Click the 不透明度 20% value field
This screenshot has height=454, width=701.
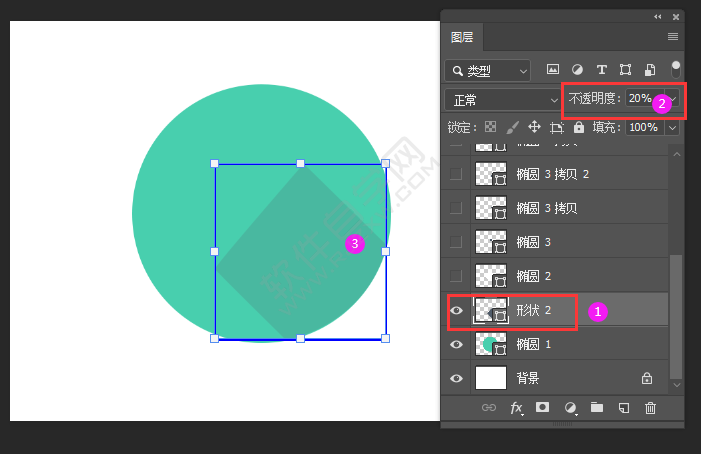[x=640, y=98]
